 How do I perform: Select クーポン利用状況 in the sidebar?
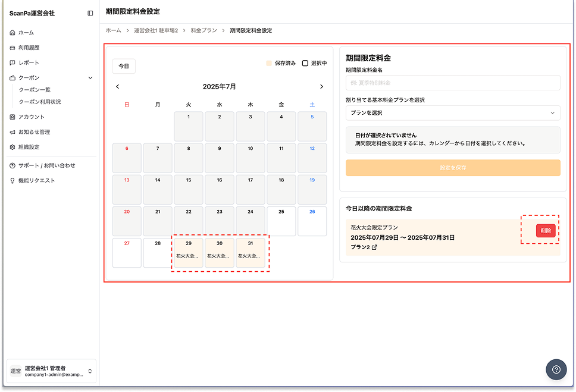40,102
